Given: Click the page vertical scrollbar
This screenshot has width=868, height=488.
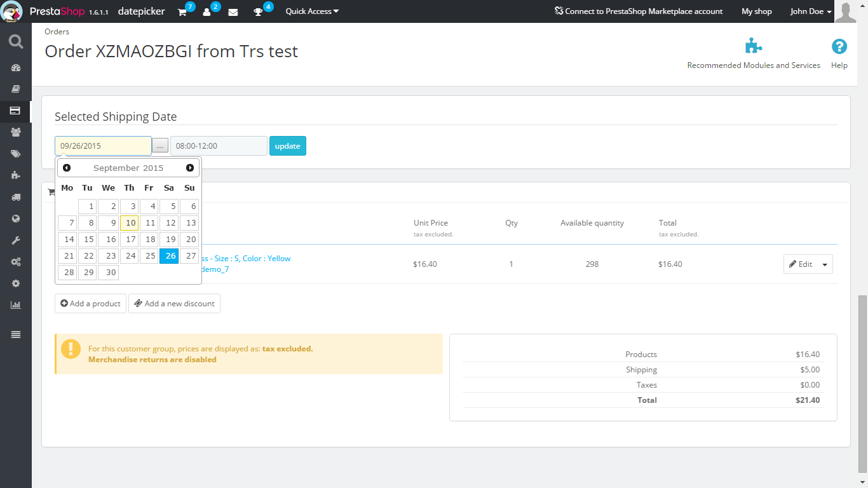Looking at the screenshot, I should pyautogui.click(x=862, y=384).
